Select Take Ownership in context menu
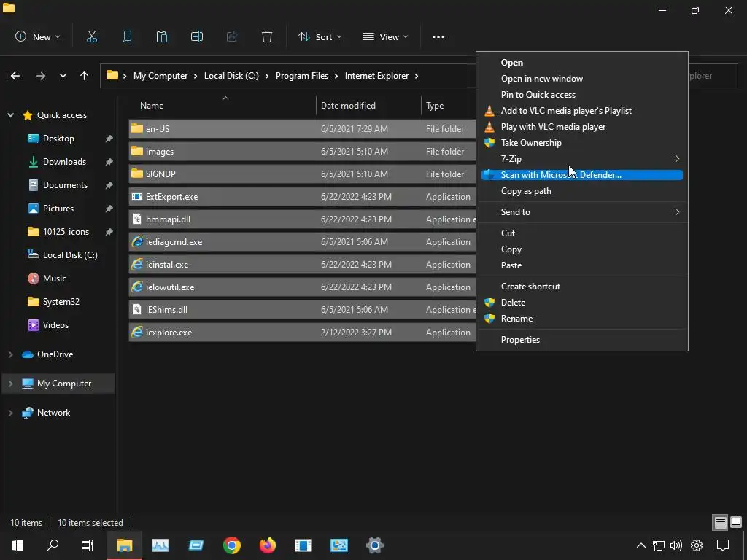Screen dimensions: 747x560 tap(582, 142)
